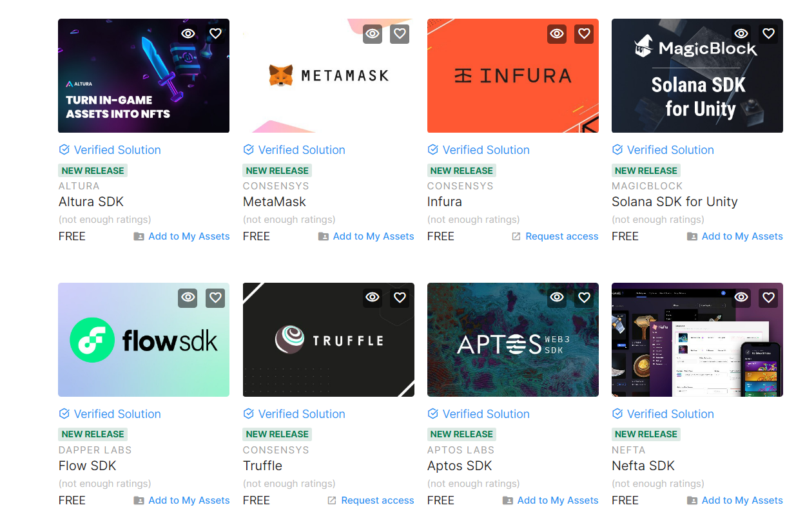
Task: Click Verified Solution label on Aptos SDK
Action: (x=478, y=414)
